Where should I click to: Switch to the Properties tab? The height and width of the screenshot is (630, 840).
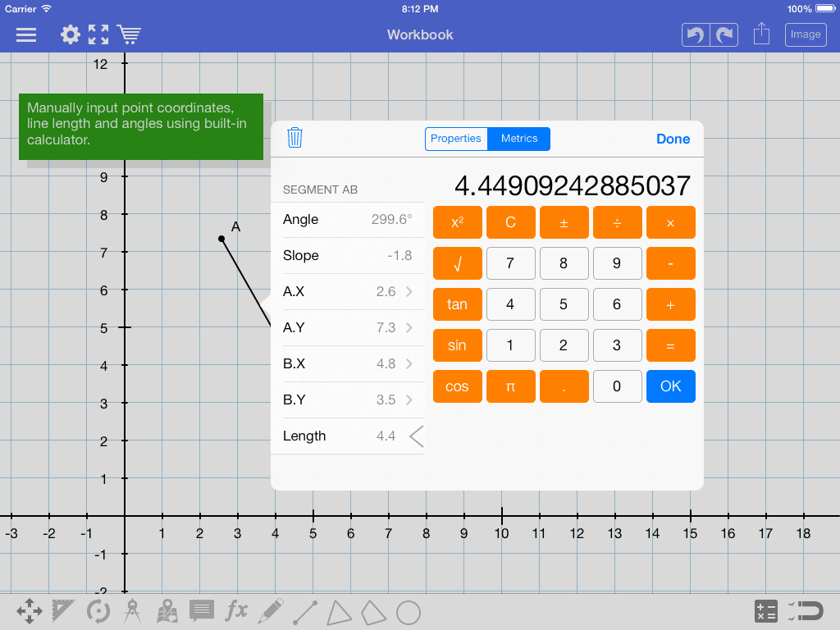click(456, 139)
